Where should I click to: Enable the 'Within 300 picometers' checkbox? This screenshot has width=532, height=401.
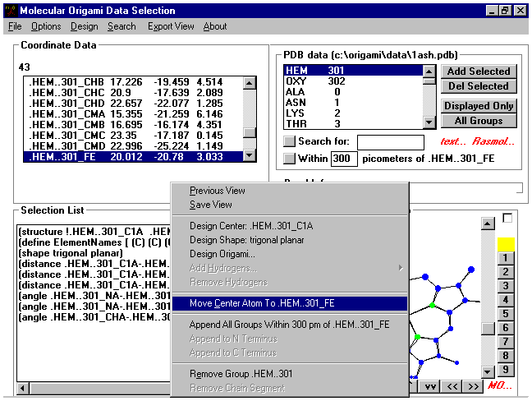(289, 158)
